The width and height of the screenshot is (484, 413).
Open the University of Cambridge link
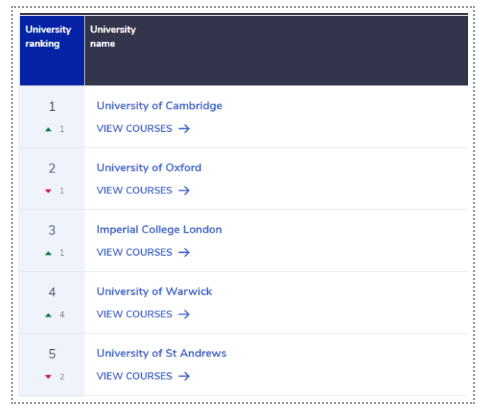[x=159, y=106]
